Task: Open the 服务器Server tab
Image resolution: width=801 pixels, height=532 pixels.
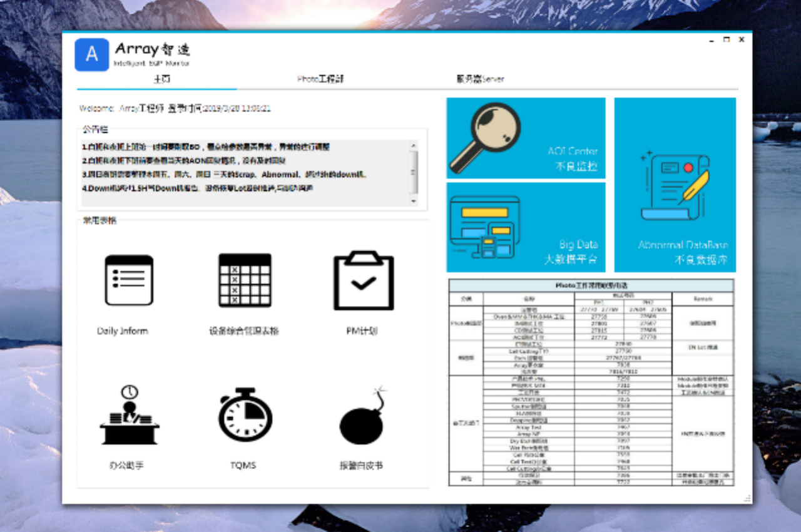Action: [480, 79]
